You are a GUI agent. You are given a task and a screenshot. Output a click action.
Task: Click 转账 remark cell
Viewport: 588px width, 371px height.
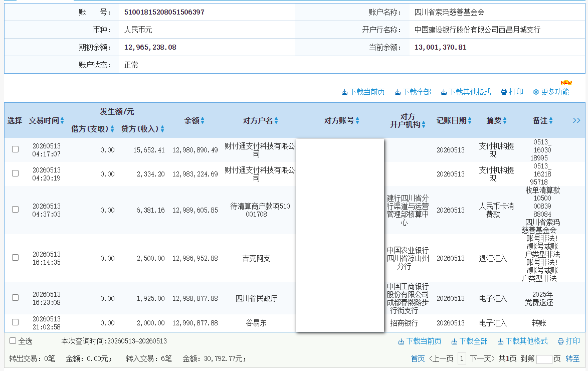click(x=539, y=323)
